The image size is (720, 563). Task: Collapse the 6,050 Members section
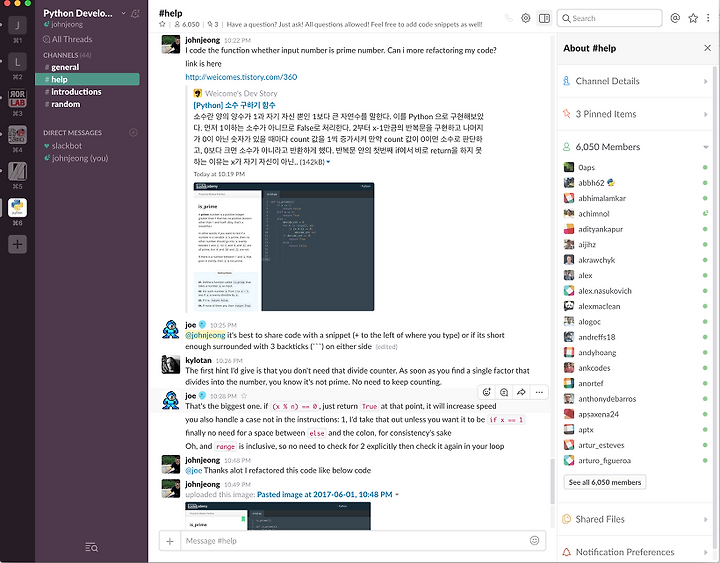coord(636,147)
